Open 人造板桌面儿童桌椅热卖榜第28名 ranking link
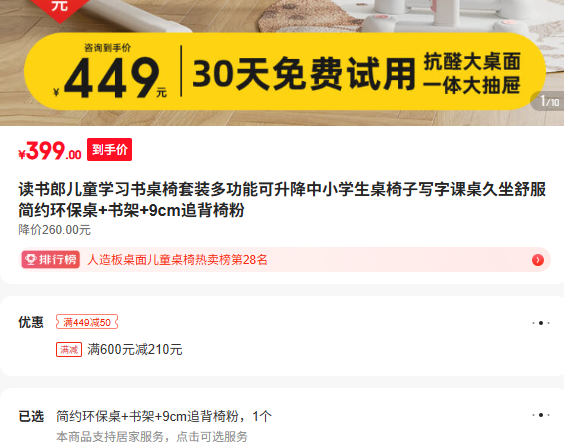Viewport: 564px width, 447px height. 177,259
